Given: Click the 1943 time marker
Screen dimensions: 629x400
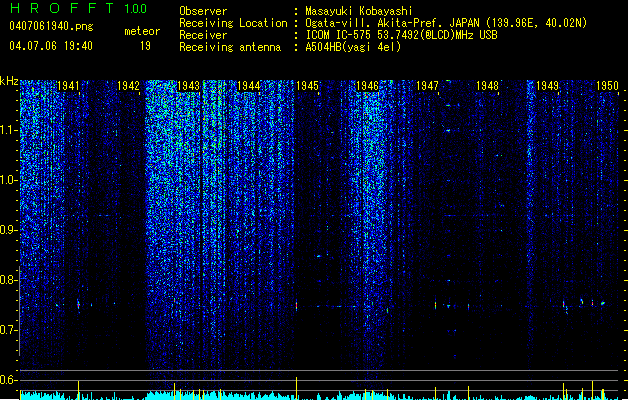Looking at the screenshot, I should [188, 86].
